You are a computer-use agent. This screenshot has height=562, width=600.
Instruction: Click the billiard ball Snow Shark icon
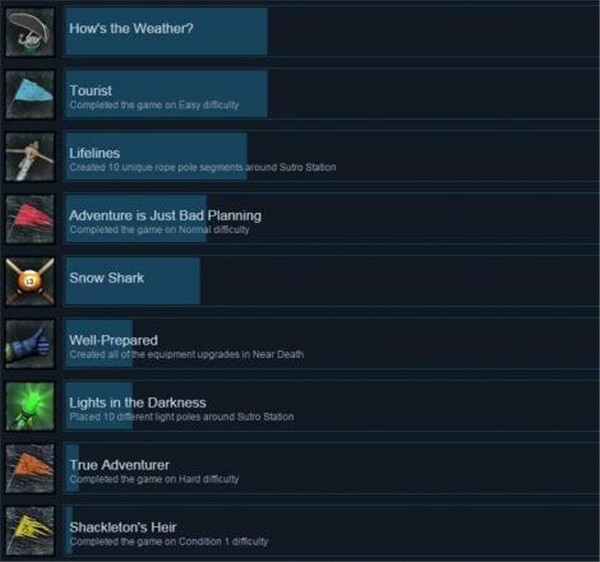click(30, 282)
